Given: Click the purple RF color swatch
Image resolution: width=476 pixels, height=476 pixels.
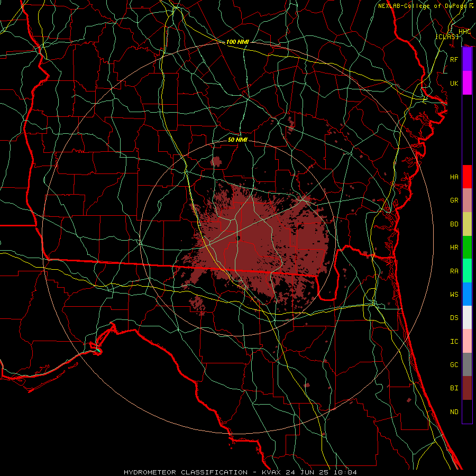Looking at the screenshot, I should [x=467, y=59].
